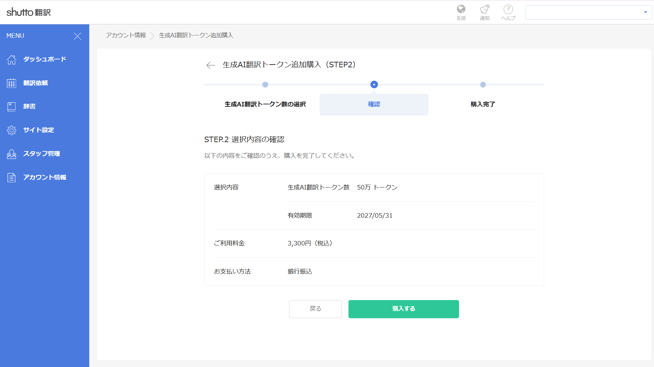The height and width of the screenshot is (367, 654).
Task: Select 生成AI翻訳トークン数の選択 step label
Action: (265, 104)
